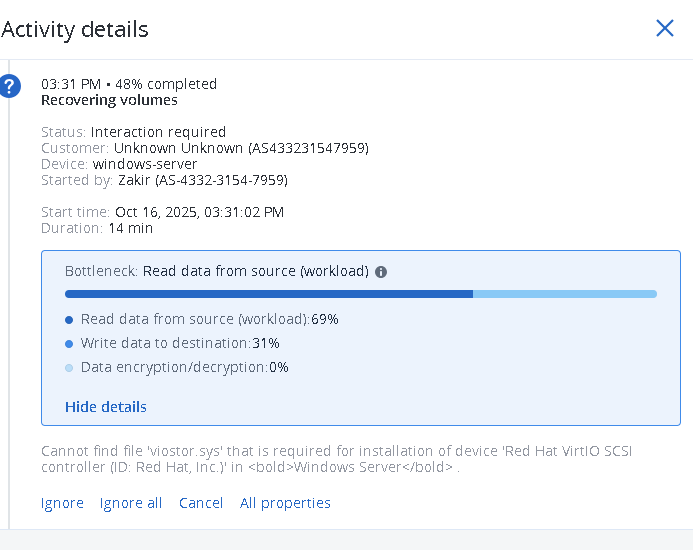
Task: Click the Activity details heading
Action: click(75, 29)
